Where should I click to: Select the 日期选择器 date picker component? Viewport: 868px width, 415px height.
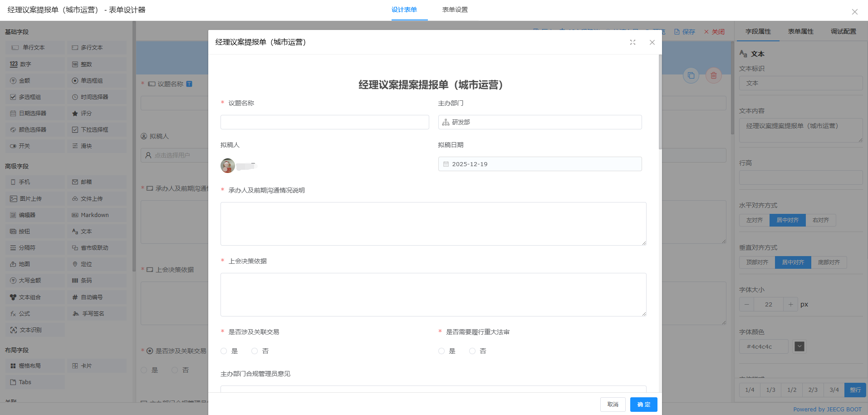(35, 113)
